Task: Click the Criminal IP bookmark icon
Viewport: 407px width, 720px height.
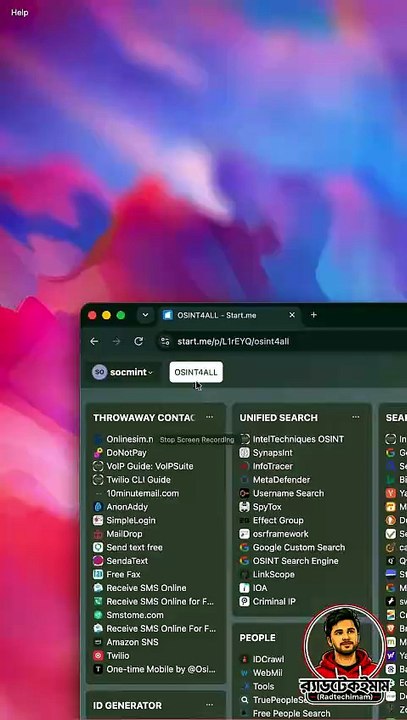Action: tap(244, 602)
